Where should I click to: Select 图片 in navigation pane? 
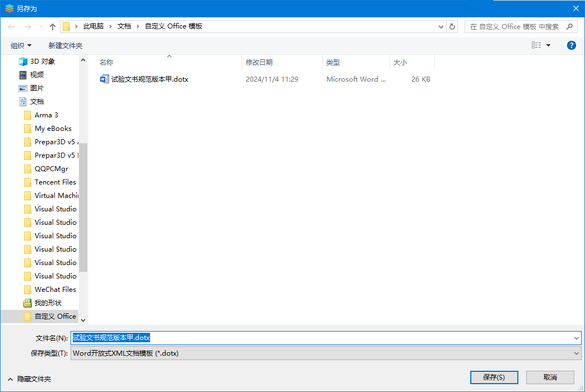click(x=37, y=88)
